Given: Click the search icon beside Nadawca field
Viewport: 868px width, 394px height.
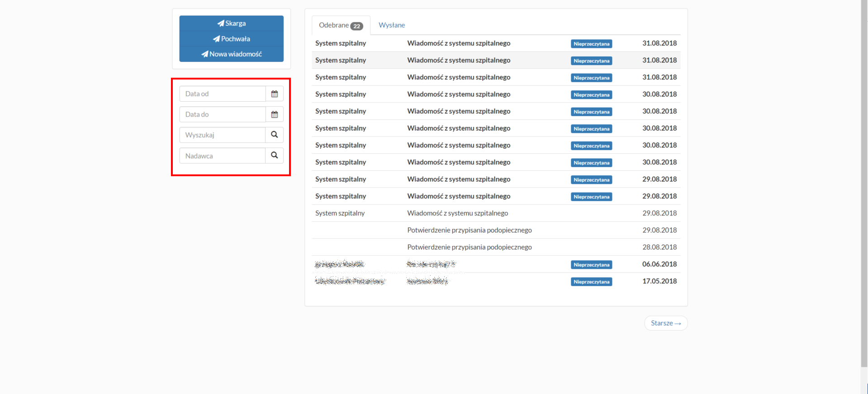Looking at the screenshot, I should pyautogui.click(x=274, y=155).
